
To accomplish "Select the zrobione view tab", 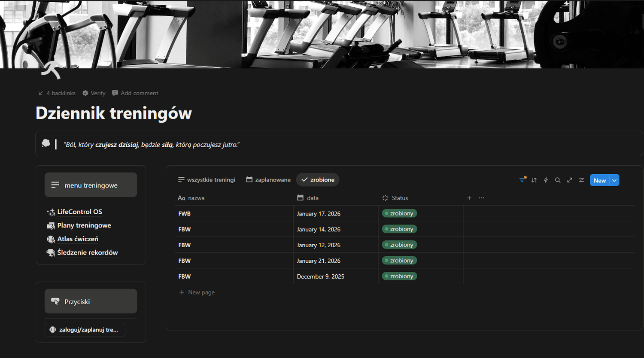I will click(x=318, y=180).
